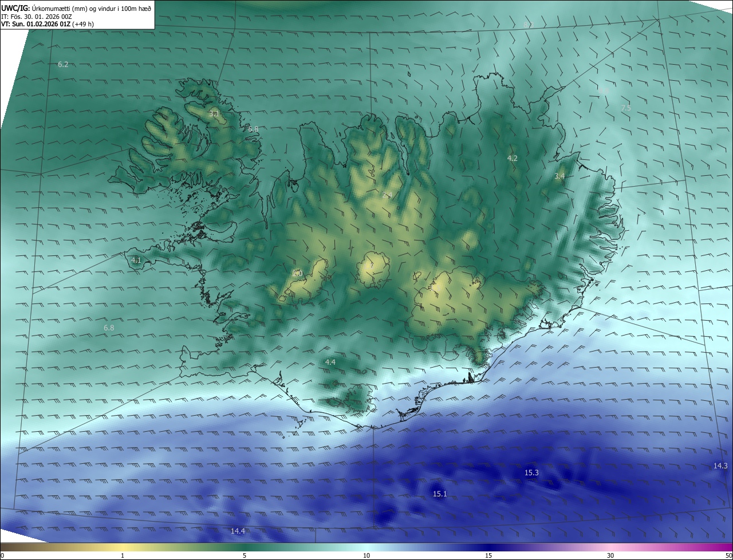Click the colour scale tick labelled 5
733x560 pixels.
point(245,555)
